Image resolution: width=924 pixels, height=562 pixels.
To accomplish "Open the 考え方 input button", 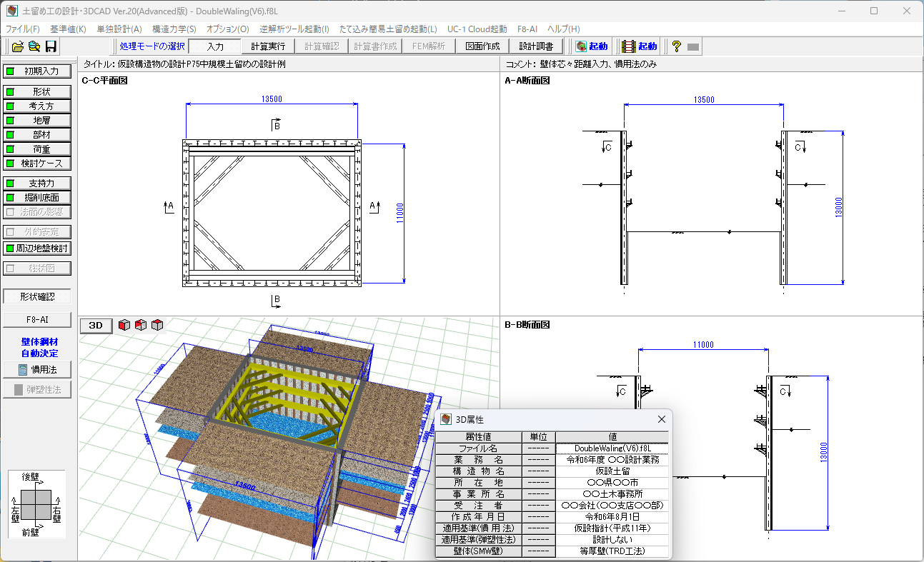I will point(37,106).
